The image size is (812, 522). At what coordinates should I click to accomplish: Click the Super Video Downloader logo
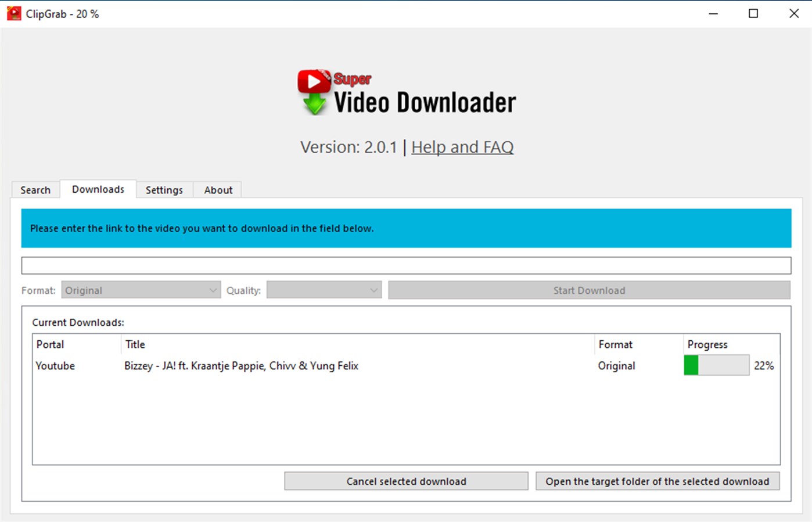pyautogui.click(x=407, y=92)
